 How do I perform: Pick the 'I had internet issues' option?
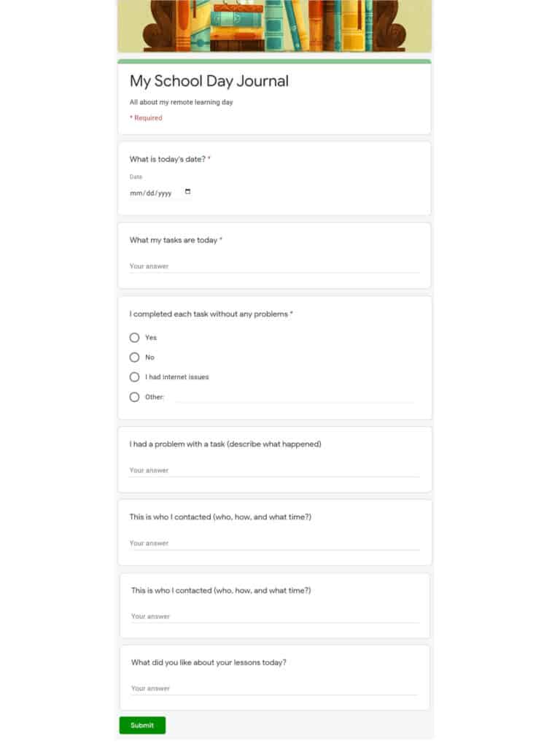click(x=134, y=377)
